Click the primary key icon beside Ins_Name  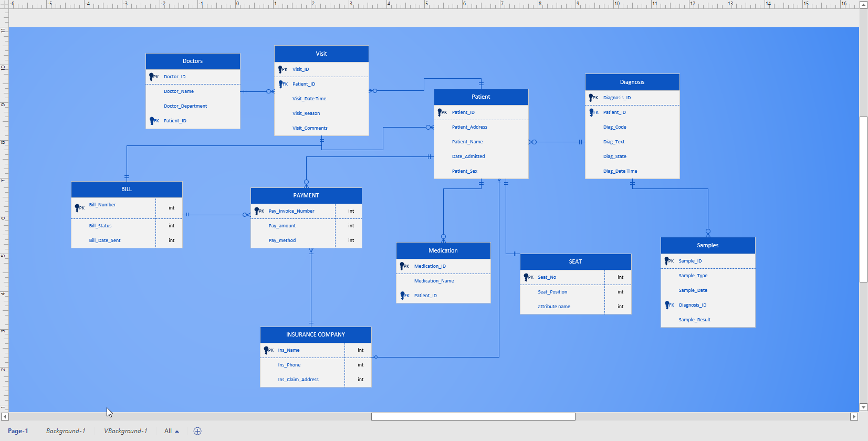click(266, 350)
